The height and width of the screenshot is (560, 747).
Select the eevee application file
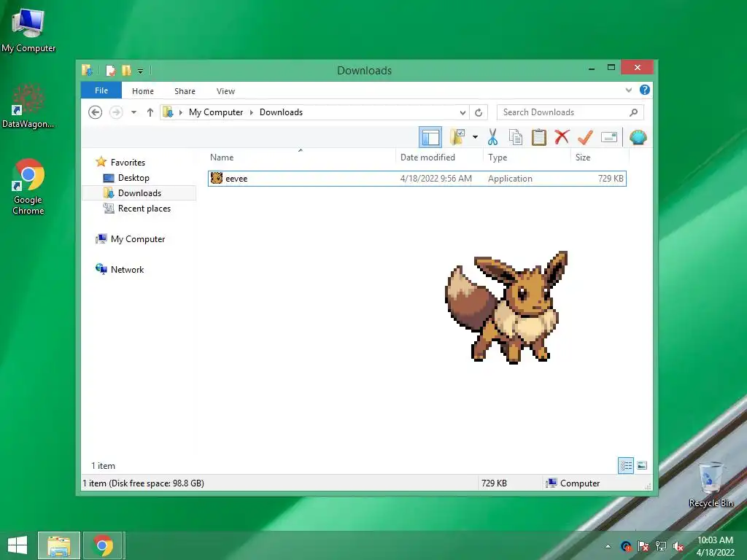(417, 179)
